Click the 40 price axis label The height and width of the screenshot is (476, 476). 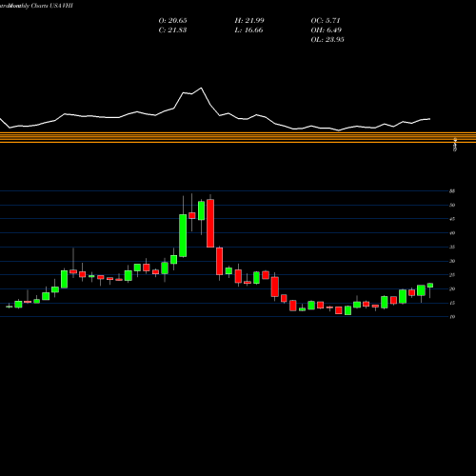pyautogui.click(x=452, y=233)
